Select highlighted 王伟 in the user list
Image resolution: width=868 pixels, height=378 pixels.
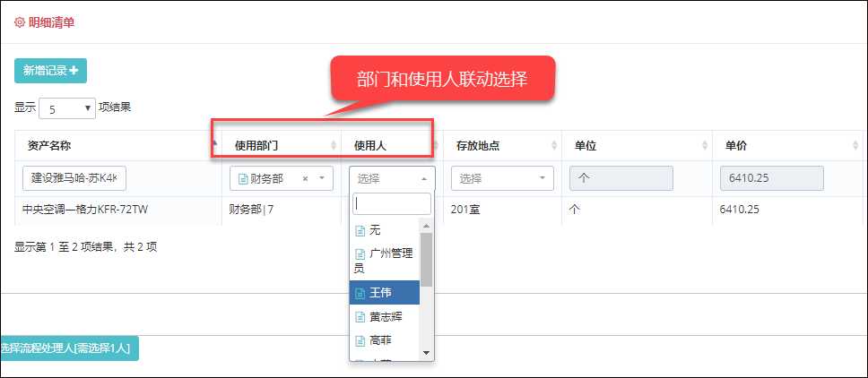tap(385, 292)
